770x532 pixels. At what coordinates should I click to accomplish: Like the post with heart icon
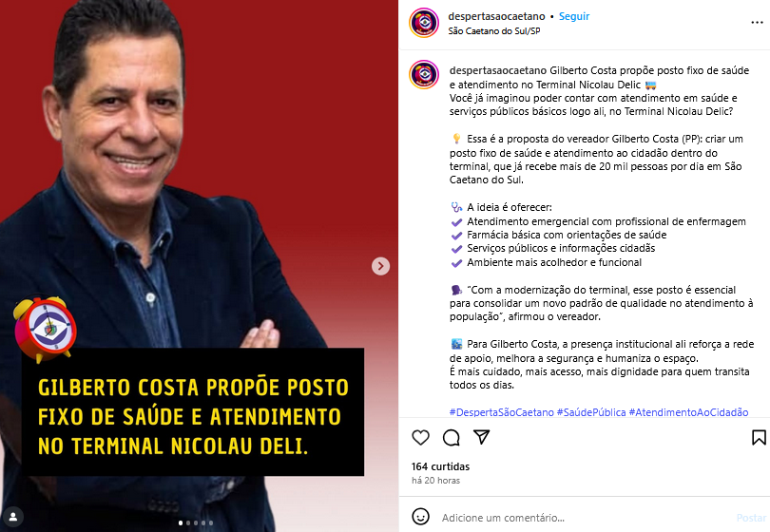coord(420,437)
